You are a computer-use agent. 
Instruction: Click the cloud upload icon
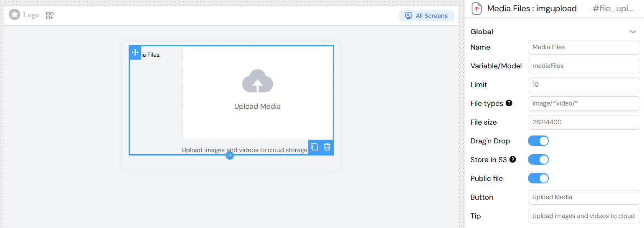point(258,81)
